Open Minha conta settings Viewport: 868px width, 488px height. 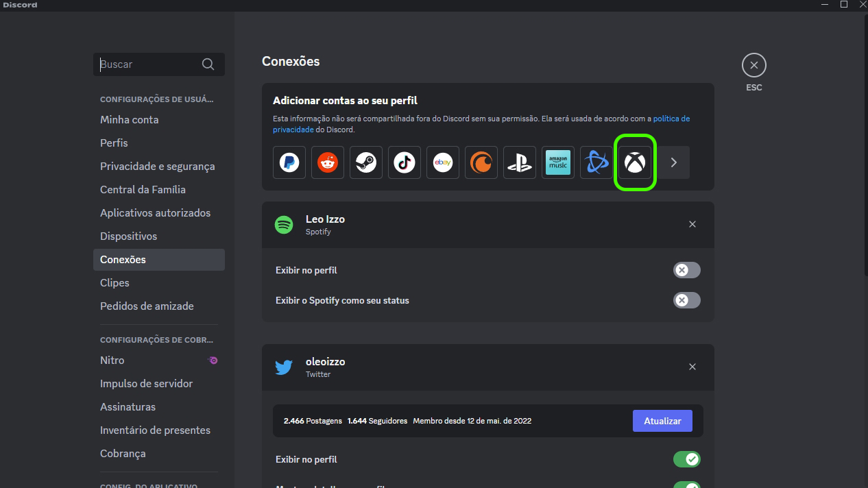[159, 119]
